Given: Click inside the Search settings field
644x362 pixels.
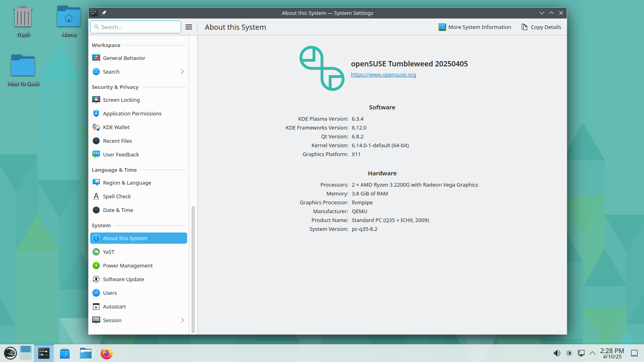Looking at the screenshot, I should tap(135, 27).
